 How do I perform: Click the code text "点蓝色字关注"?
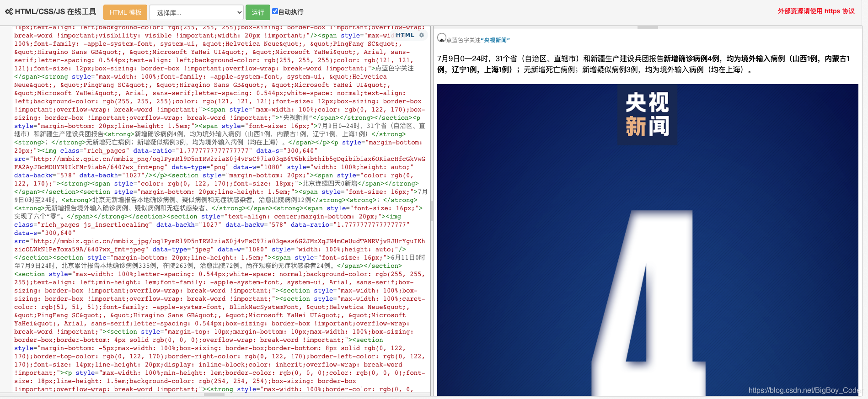[394, 69]
